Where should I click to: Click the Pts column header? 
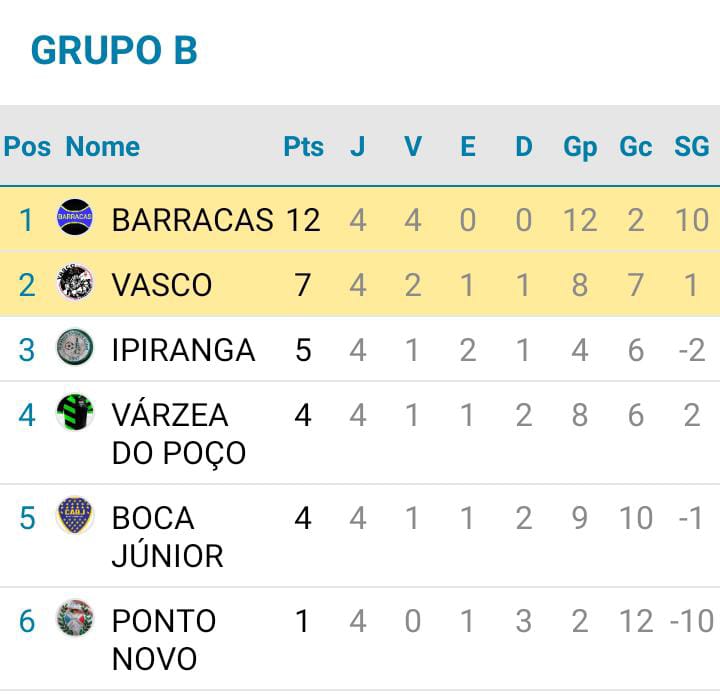[x=304, y=146]
